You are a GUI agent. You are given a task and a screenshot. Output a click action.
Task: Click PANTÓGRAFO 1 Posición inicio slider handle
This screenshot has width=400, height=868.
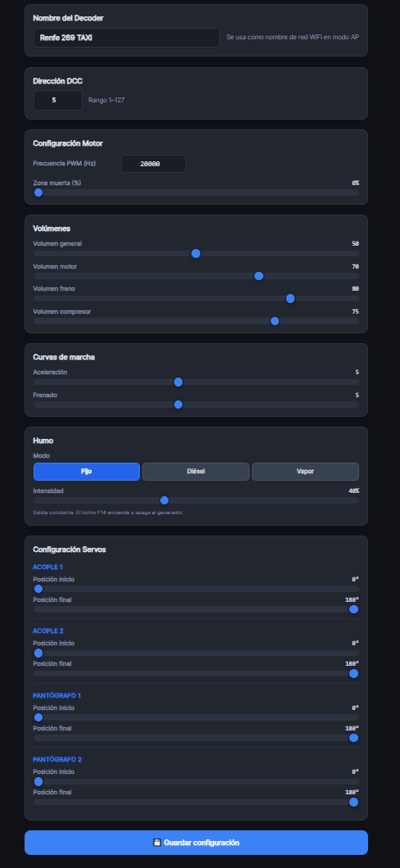point(38,717)
